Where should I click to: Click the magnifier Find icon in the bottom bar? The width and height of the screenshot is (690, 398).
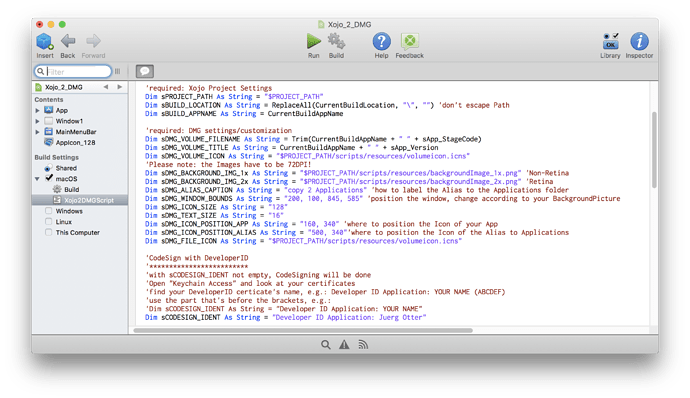click(326, 345)
